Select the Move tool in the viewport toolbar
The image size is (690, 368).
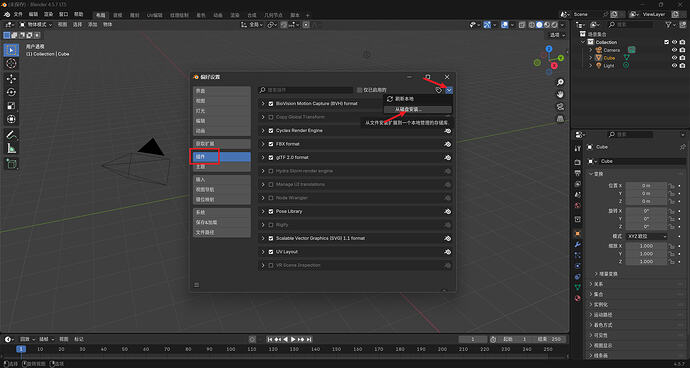tap(11, 78)
